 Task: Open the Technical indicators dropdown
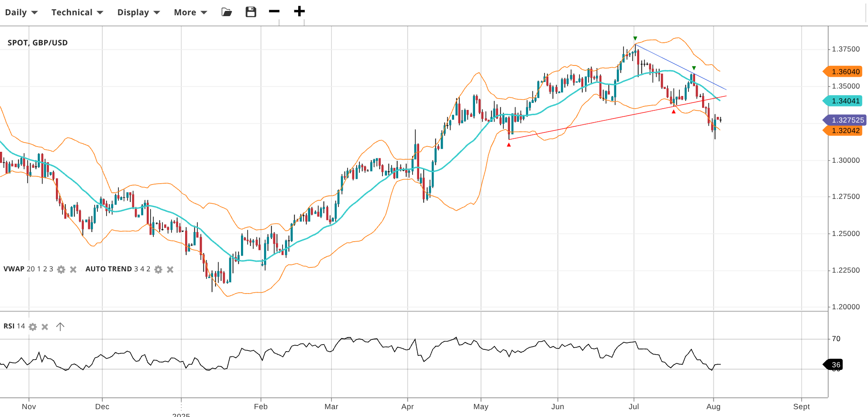(x=77, y=12)
